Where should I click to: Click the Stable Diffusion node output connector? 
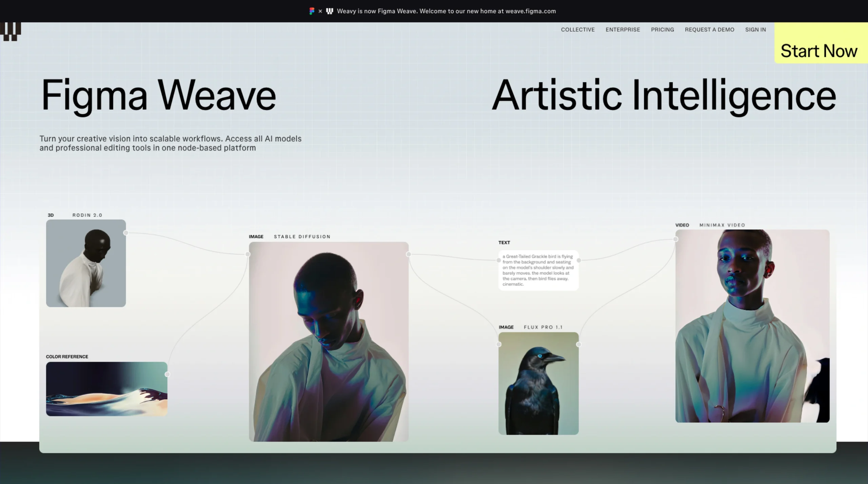click(409, 254)
